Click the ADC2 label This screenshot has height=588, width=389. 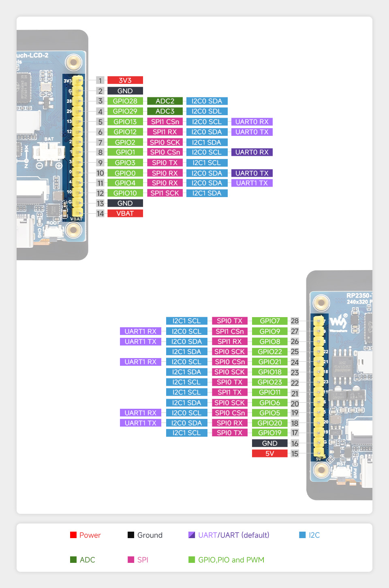click(x=165, y=101)
